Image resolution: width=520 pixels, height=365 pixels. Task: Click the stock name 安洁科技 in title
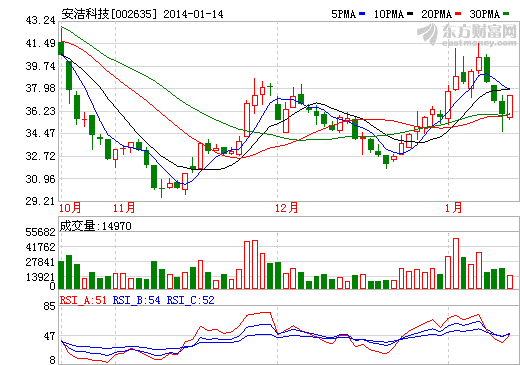point(85,14)
